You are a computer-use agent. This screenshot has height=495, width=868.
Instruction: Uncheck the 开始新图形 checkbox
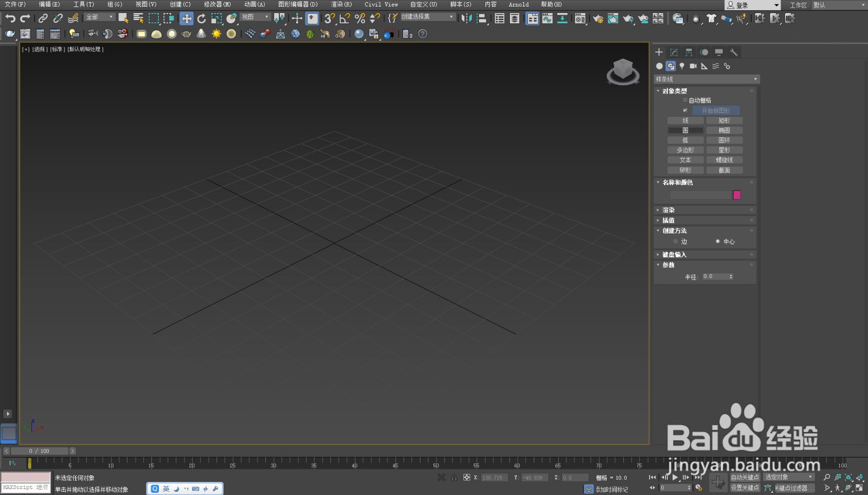pos(685,110)
